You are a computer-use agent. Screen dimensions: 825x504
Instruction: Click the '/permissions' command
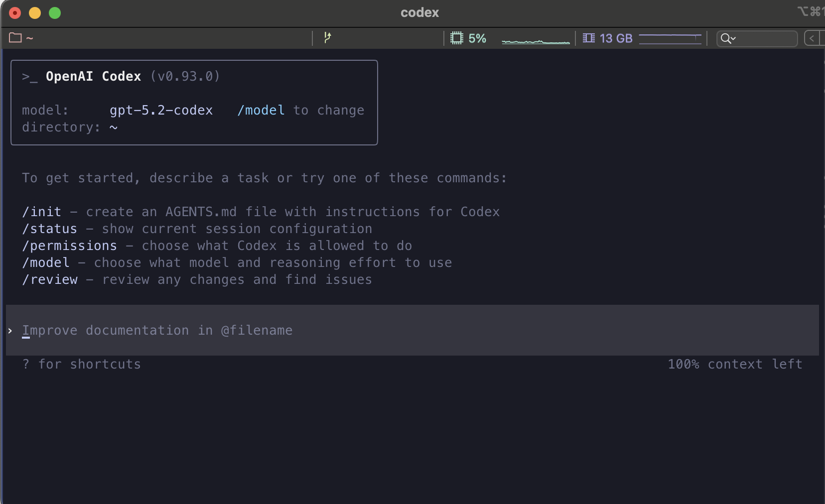point(70,246)
